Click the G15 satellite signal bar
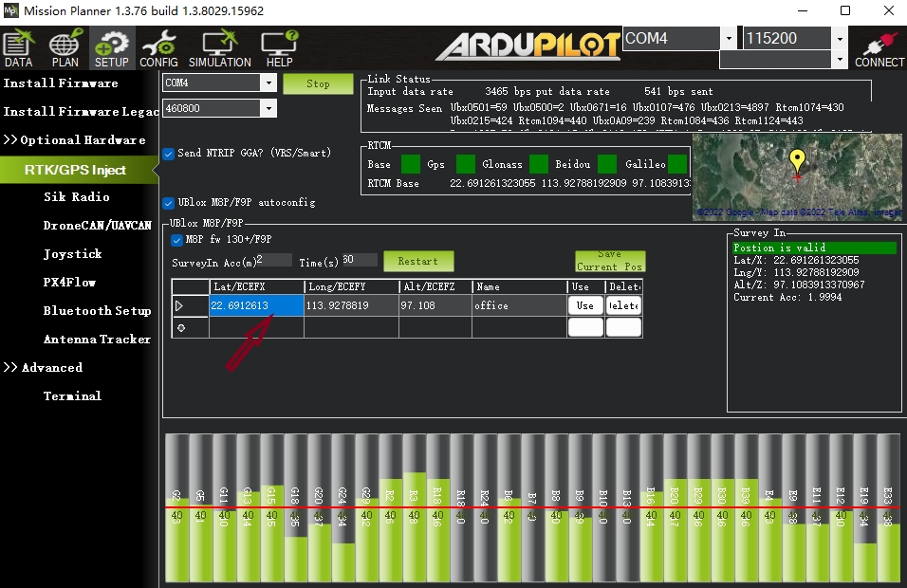Viewport: 907px width, 588px height. click(x=271, y=507)
